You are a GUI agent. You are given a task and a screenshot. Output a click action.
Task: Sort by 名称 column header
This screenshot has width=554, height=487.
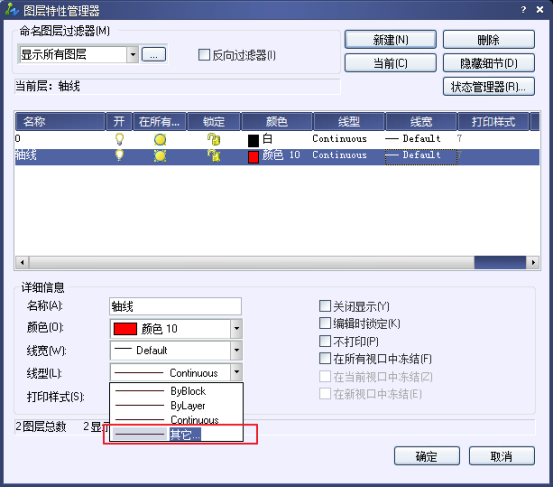pos(60,122)
